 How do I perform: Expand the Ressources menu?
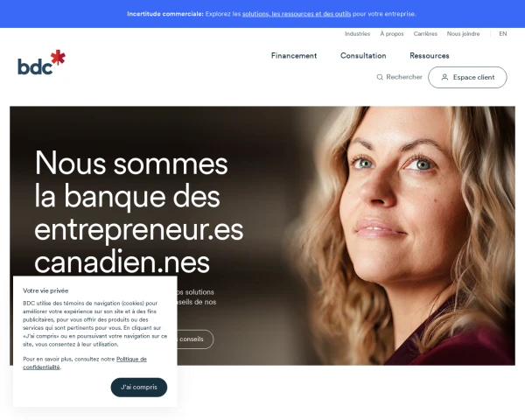click(430, 56)
